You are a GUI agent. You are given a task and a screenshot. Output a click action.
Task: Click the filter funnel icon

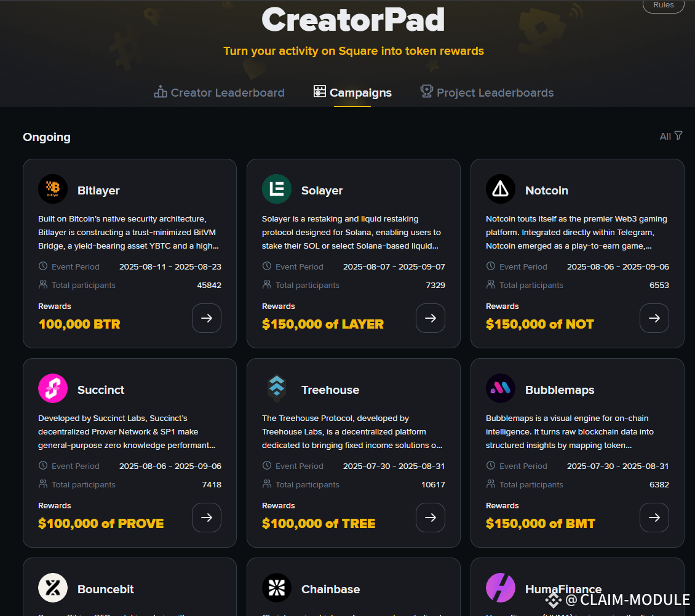678,135
